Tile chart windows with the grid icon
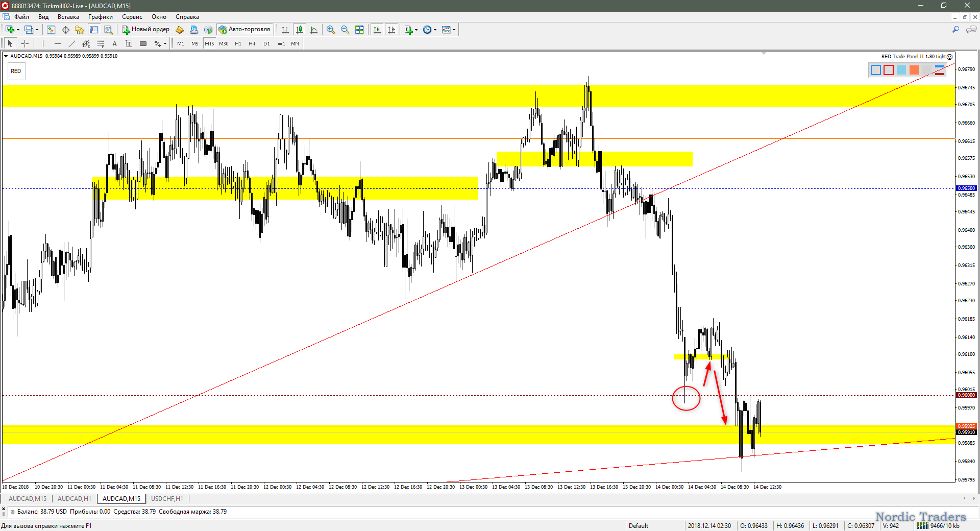This screenshot has height=531, width=980. pos(359,30)
